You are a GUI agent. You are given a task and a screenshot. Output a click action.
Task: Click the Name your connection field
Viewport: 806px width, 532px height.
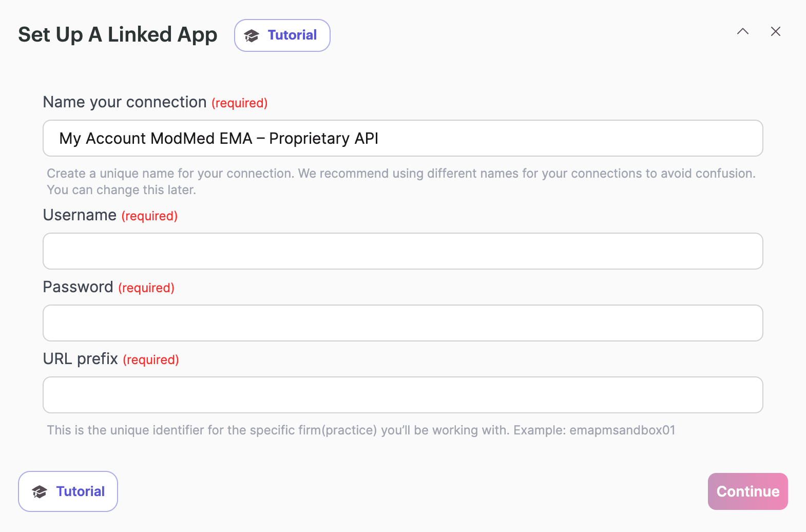[x=403, y=138]
